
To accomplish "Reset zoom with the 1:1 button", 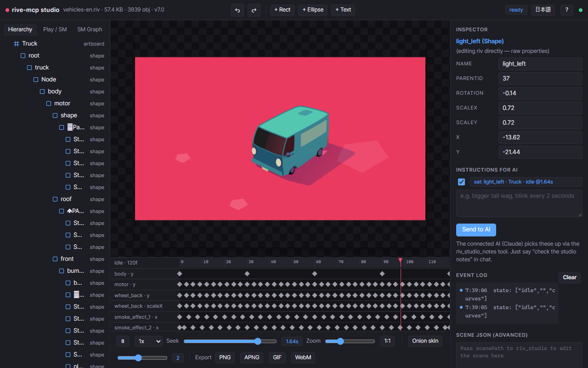I will coord(387,341).
